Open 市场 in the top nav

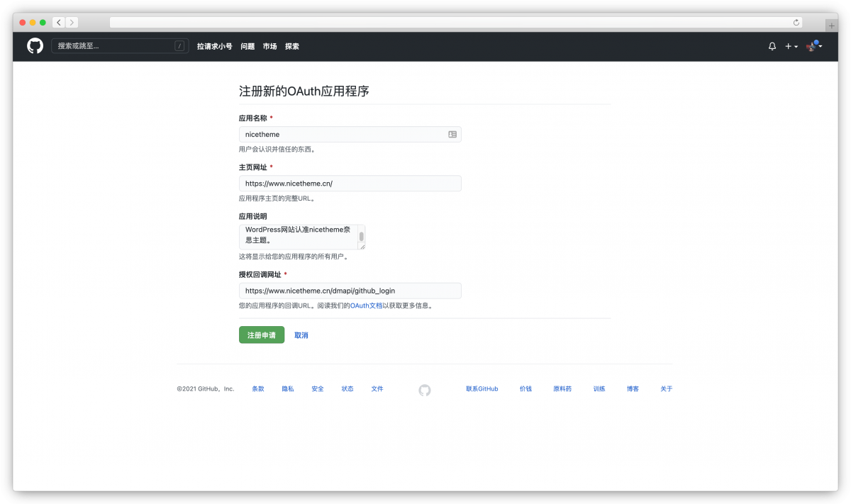coord(270,46)
